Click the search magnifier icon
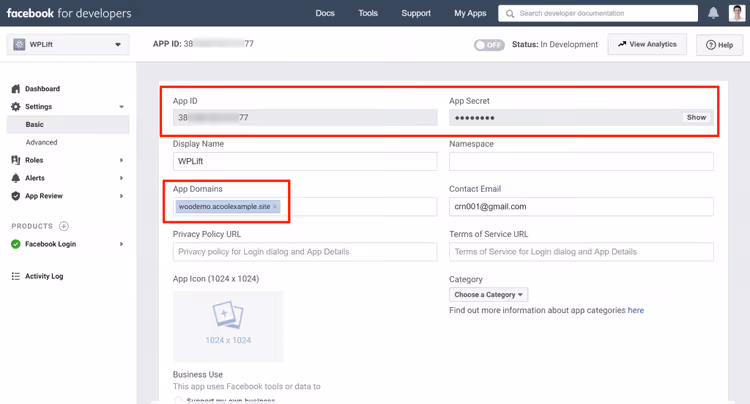The image size is (750, 404). pos(510,13)
